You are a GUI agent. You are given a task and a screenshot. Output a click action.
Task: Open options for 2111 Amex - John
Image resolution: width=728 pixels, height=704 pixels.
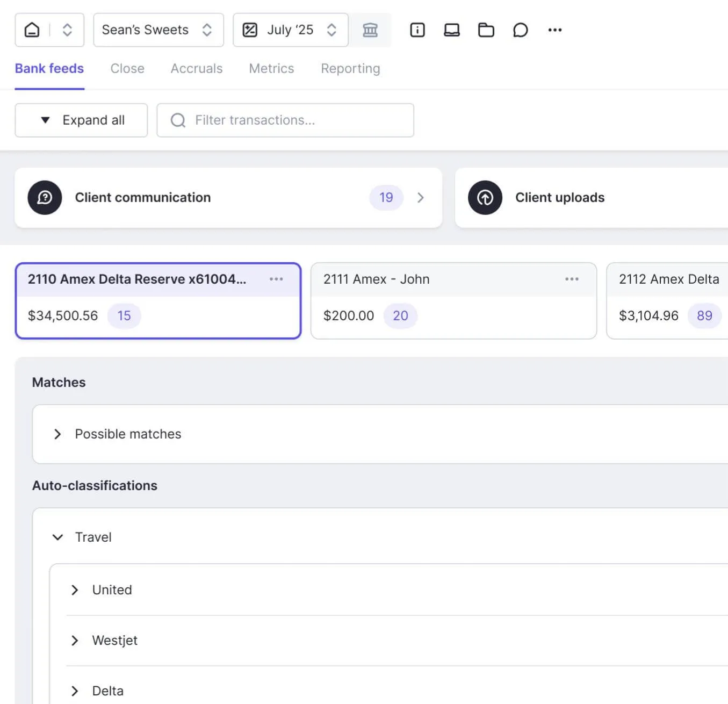tap(572, 279)
